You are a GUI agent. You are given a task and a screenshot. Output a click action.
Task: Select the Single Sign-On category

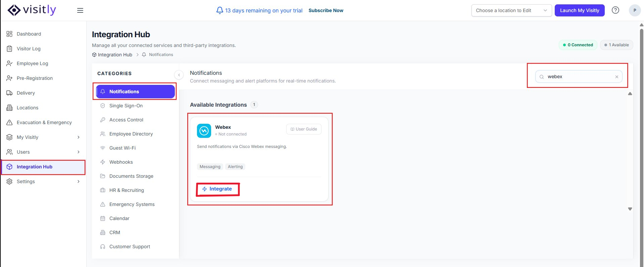point(135,106)
